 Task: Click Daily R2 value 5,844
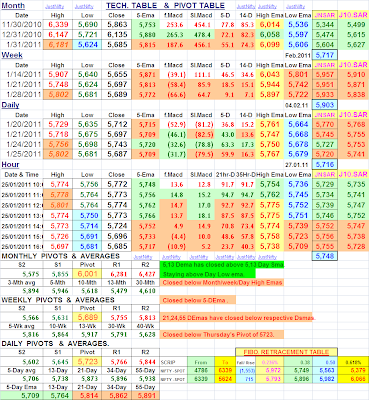(x=147, y=361)
